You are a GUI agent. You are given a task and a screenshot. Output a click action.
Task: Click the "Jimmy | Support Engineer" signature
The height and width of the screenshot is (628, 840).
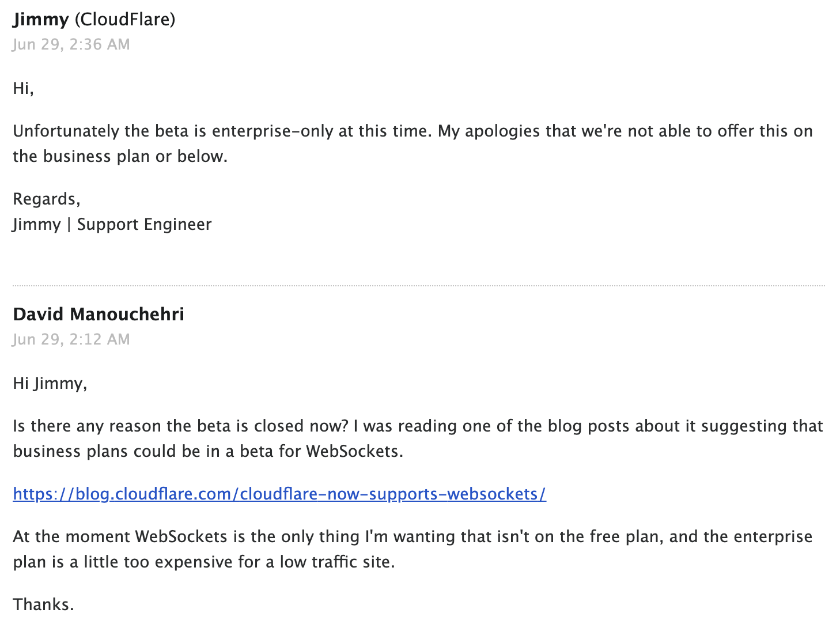click(112, 224)
